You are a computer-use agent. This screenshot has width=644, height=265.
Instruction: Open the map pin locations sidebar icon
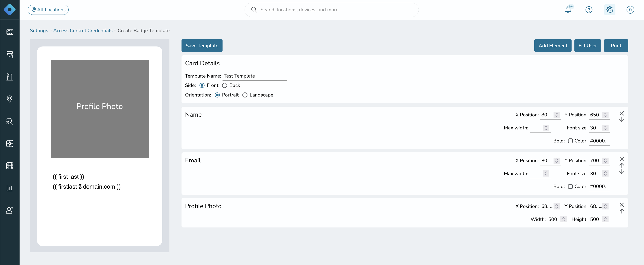point(10,99)
